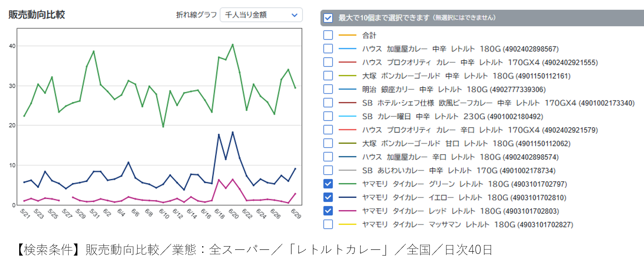Check SB あじわいカレー 中辛 checkbox
The width and height of the screenshot is (644, 265).
(328, 170)
